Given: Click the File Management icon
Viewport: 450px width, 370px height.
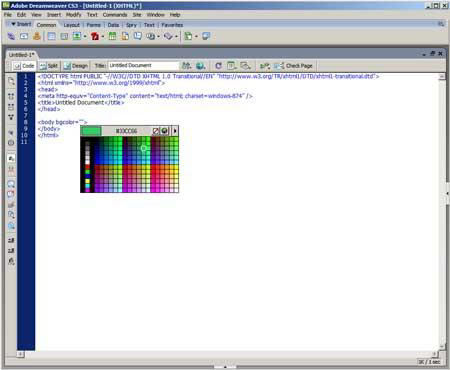Looking at the screenshot, I should point(186,66).
